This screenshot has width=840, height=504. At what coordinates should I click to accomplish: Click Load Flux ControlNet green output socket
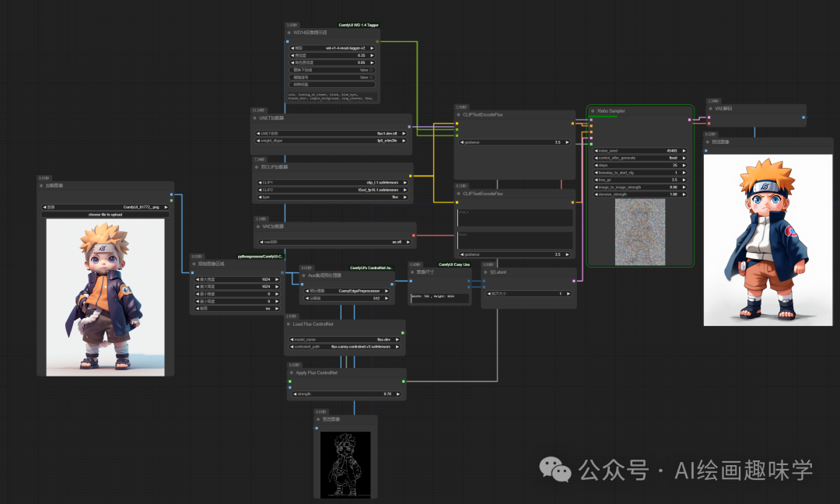403,333
